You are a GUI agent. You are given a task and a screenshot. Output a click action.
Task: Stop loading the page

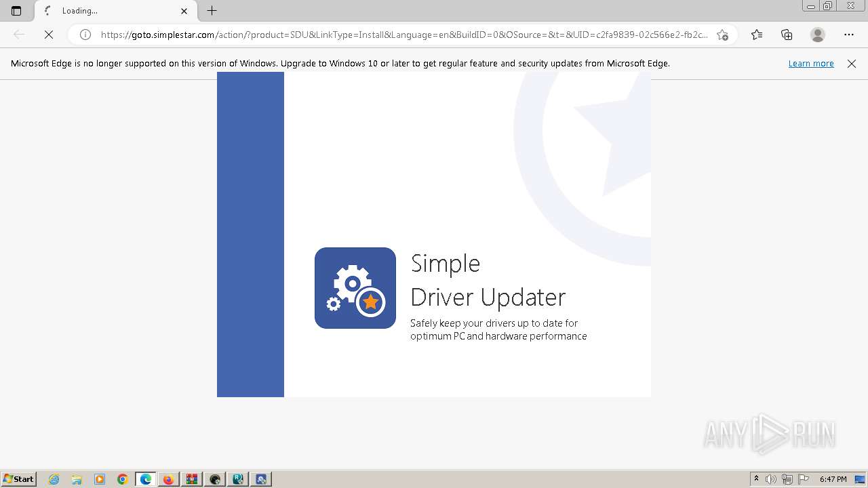(x=49, y=35)
